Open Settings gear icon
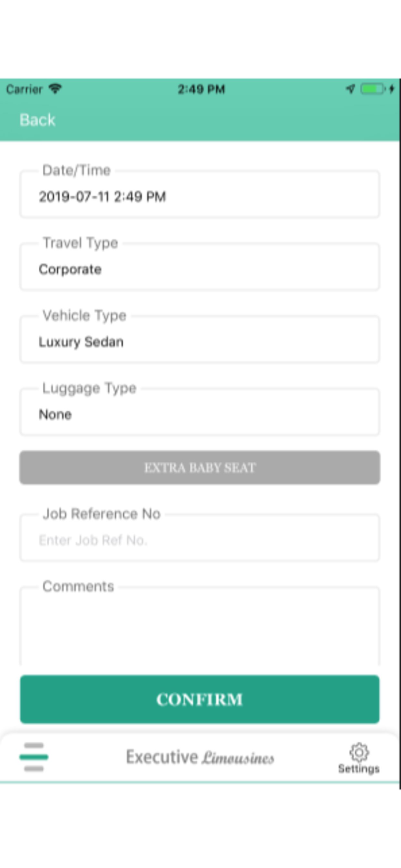Image resolution: width=401 pixels, height=868 pixels. pos(359,752)
